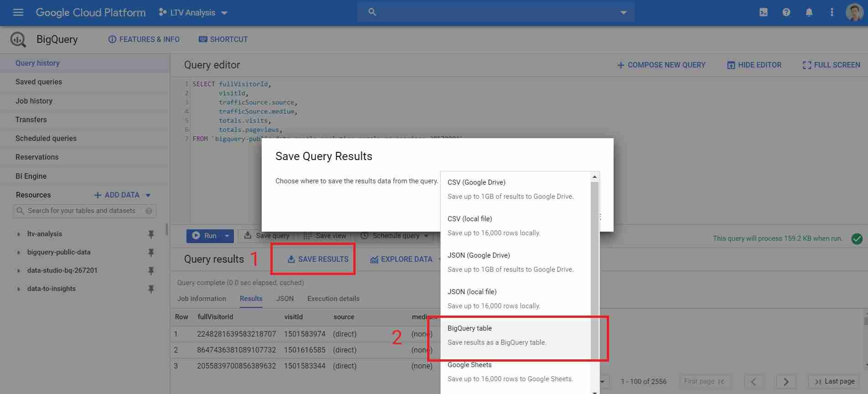
Task: Expand the data-studio-bq-267201 project tree
Action: pyautogui.click(x=18, y=270)
